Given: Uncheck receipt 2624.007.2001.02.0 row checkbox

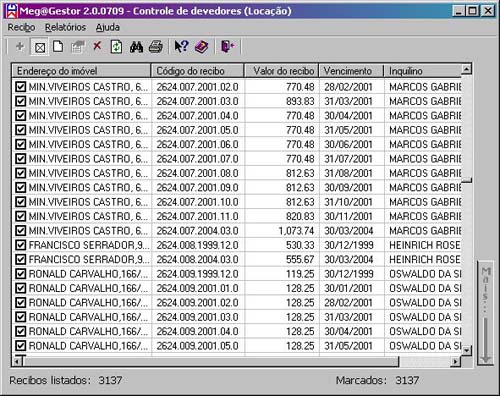Looking at the screenshot, I should pos(21,87).
